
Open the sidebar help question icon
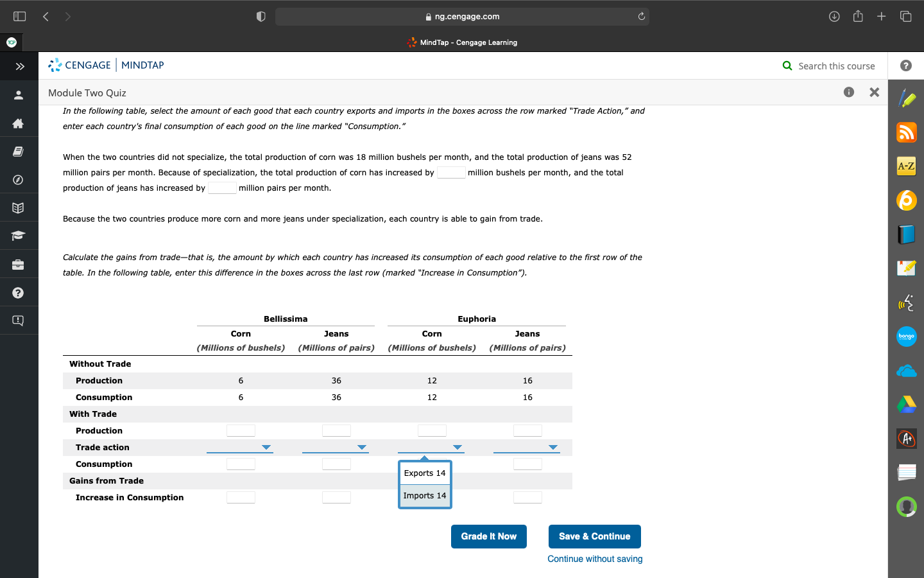click(x=18, y=293)
